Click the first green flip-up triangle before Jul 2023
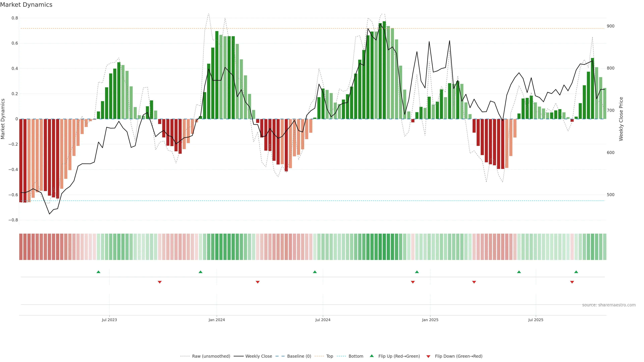The height and width of the screenshot is (362, 644). [98, 272]
